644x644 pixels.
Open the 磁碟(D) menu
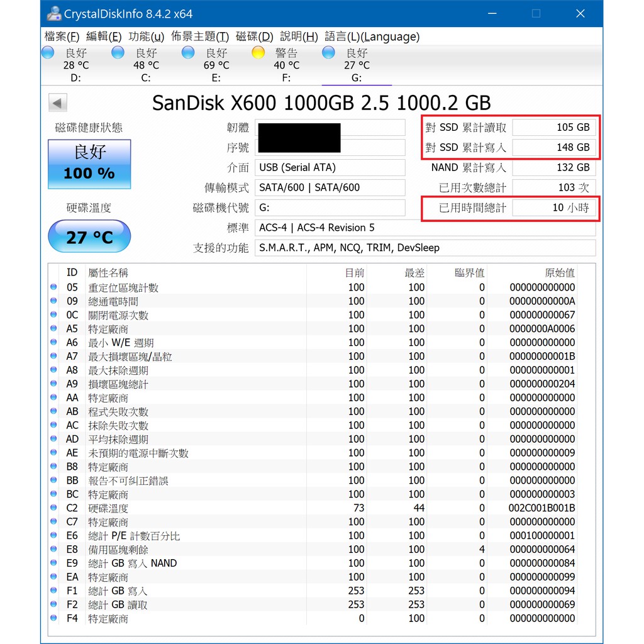click(x=254, y=36)
